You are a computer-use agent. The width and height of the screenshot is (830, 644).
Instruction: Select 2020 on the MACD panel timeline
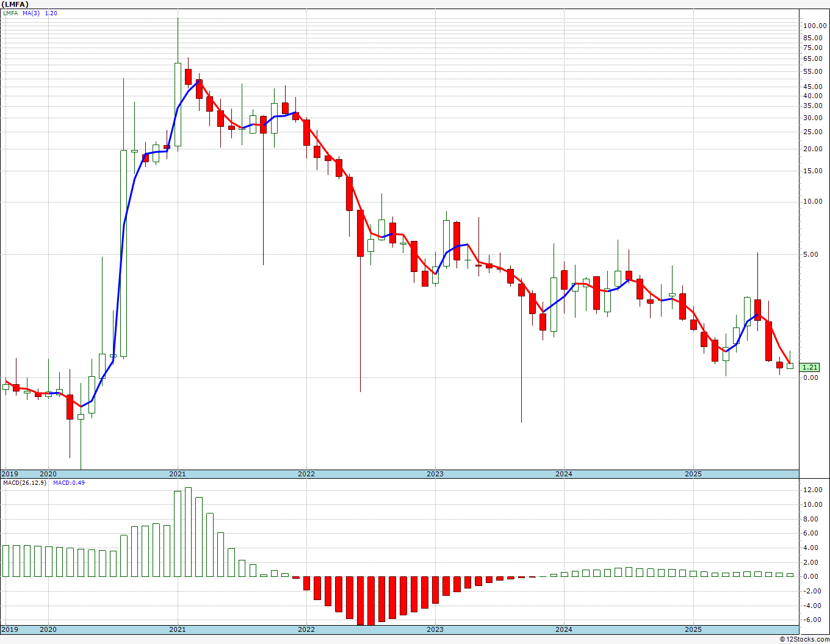(x=48, y=629)
